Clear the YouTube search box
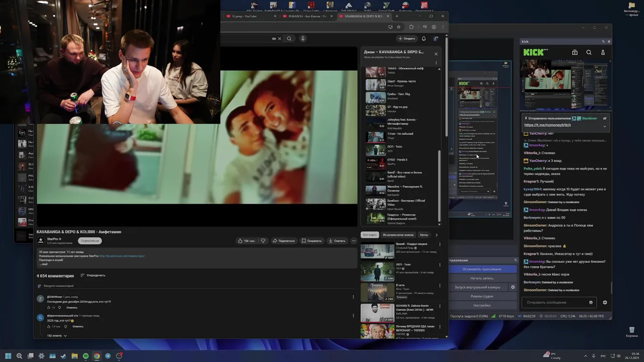644x362 pixels. click(280, 39)
